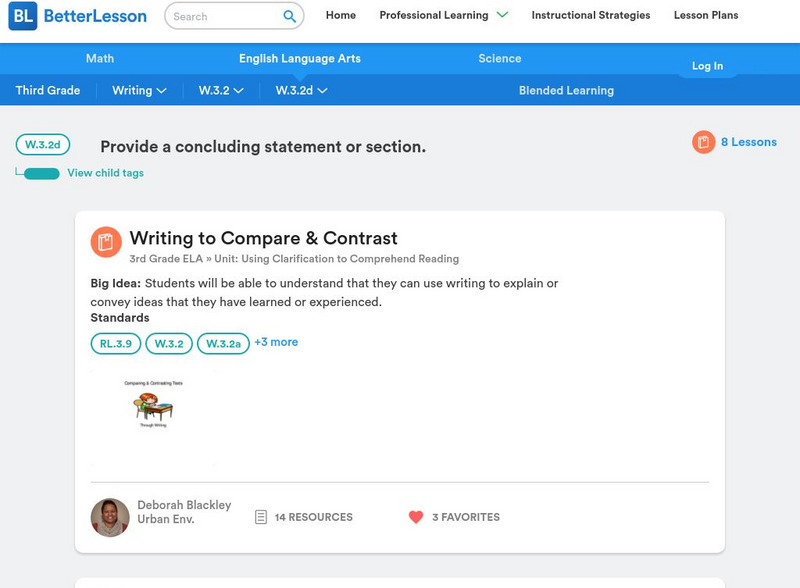Focus the Search input field
Screen dimensions: 800x588
coord(222,16)
